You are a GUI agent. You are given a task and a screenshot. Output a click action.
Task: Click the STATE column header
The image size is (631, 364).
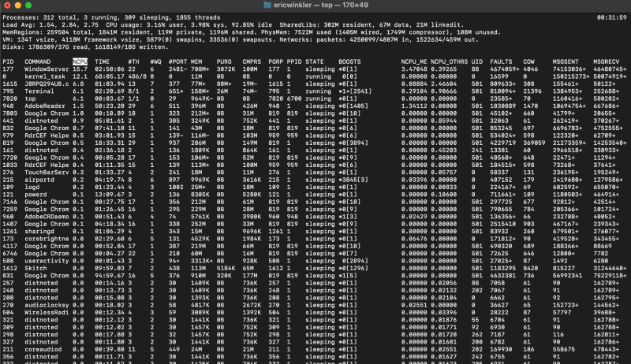tap(314, 61)
